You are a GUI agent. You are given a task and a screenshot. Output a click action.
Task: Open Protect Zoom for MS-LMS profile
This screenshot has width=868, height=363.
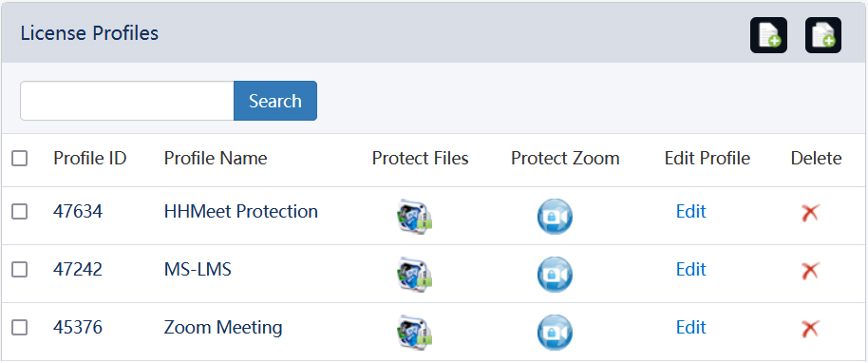point(555,274)
